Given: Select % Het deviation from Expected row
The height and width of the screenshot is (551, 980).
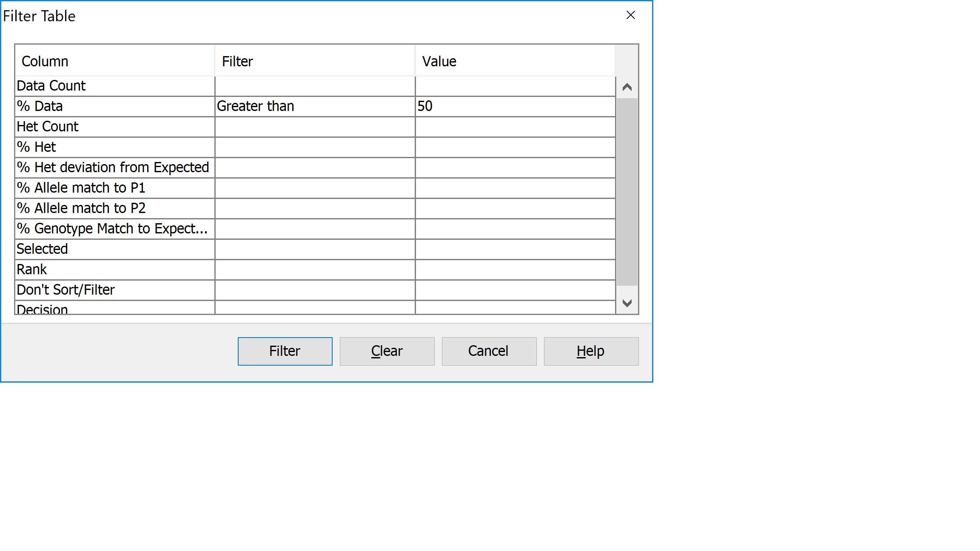Looking at the screenshot, I should [x=115, y=168].
